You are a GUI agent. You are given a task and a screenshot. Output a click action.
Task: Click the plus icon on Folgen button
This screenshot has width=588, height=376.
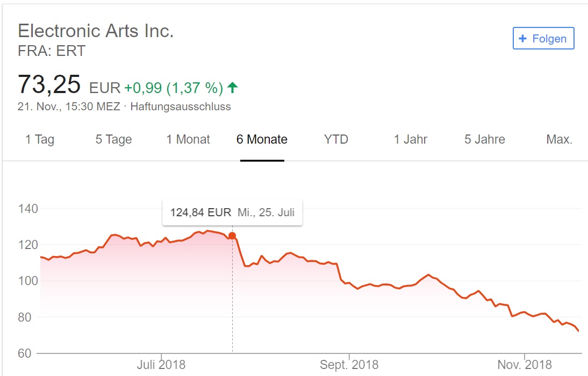point(522,38)
